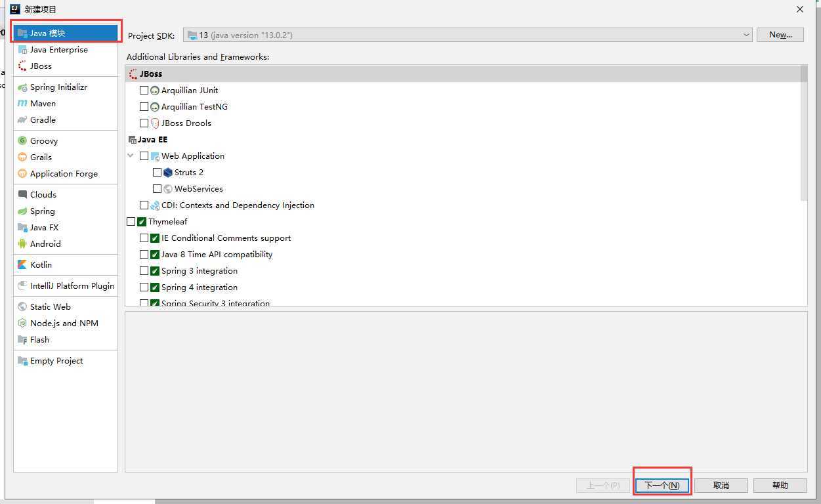Click the 下一个(N) next button
The image size is (821, 504).
pyautogui.click(x=662, y=486)
